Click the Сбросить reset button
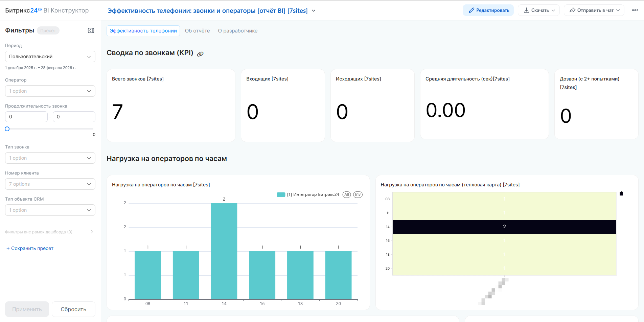This screenshot has height=322, width=644. click(x=73, y=309)
